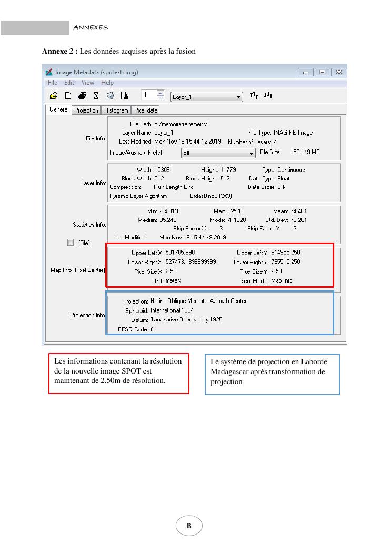Click the down arrows layer icon
This screenshot has height=554, width=392.
(268, 95)
